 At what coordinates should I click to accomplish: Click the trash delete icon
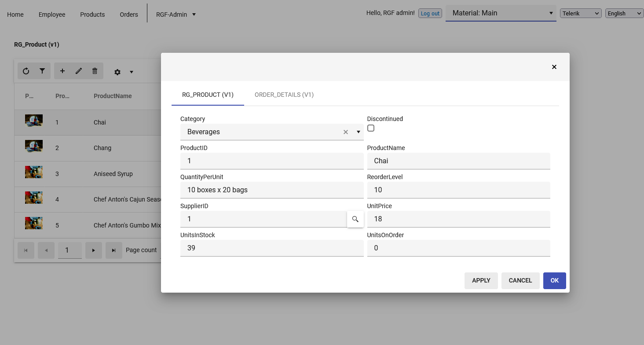[x=95, y=71]
